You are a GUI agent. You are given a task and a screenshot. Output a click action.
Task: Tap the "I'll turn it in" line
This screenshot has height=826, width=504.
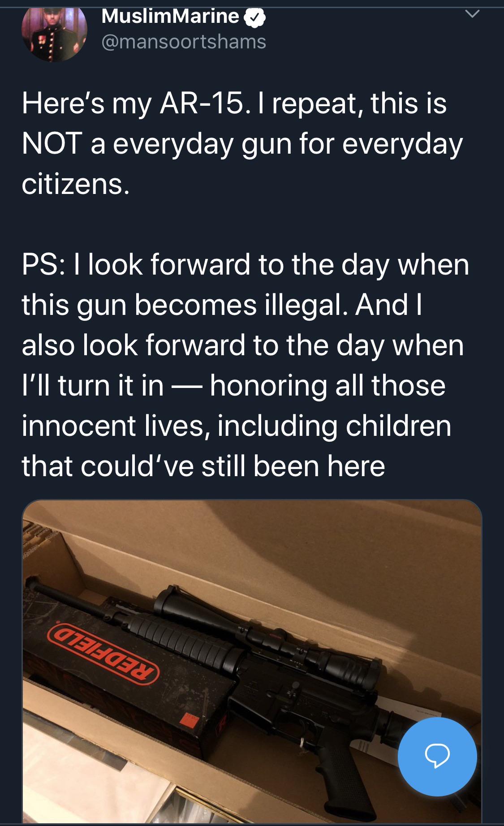coord(93,386)
